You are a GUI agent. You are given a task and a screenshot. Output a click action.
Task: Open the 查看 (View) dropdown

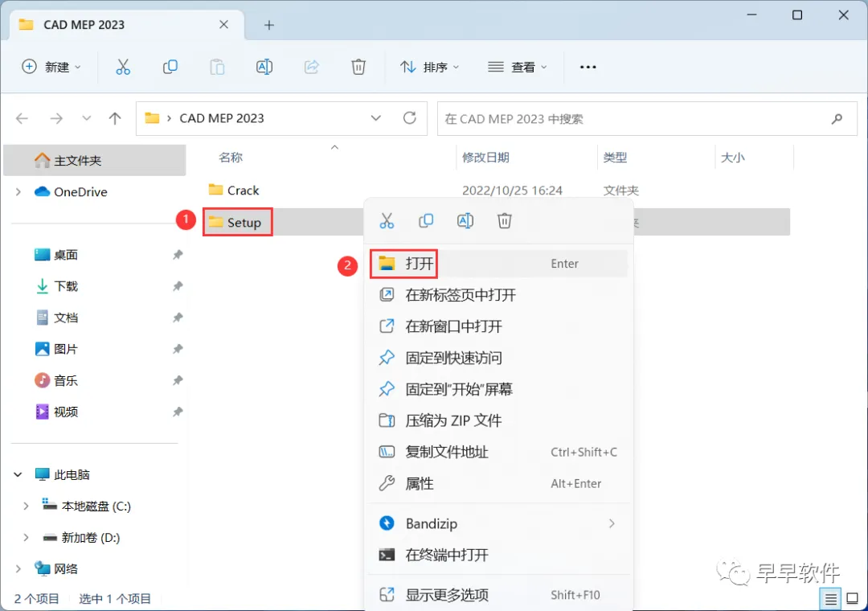(518, 67)
